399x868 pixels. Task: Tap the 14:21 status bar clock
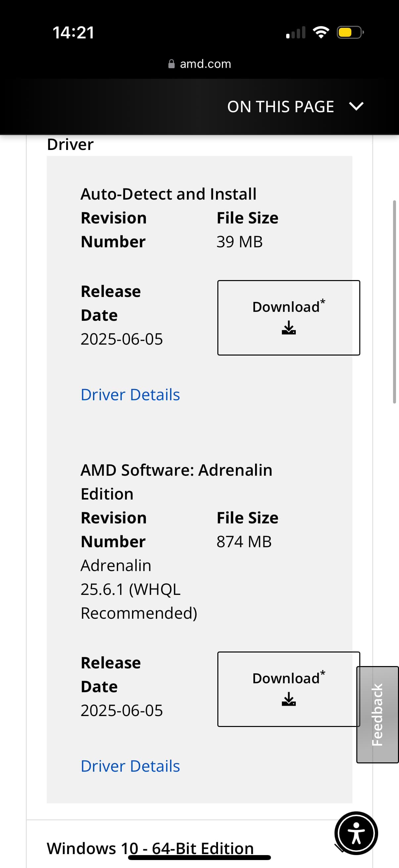pyautogui.click(x=73, y=33)
